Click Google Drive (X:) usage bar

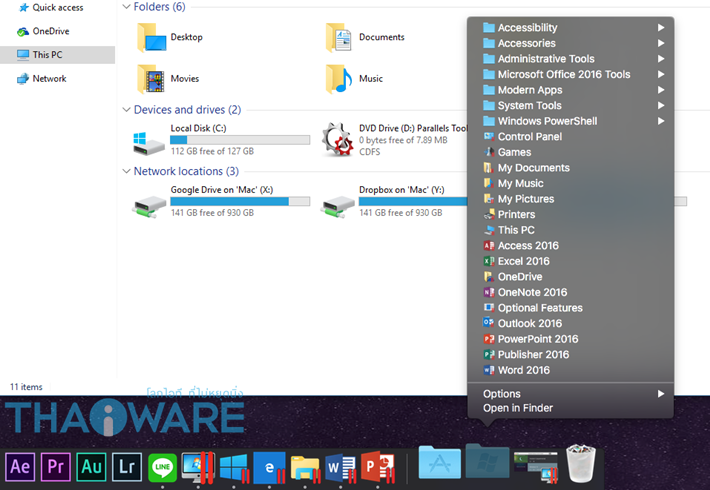(x=240, y=202)
